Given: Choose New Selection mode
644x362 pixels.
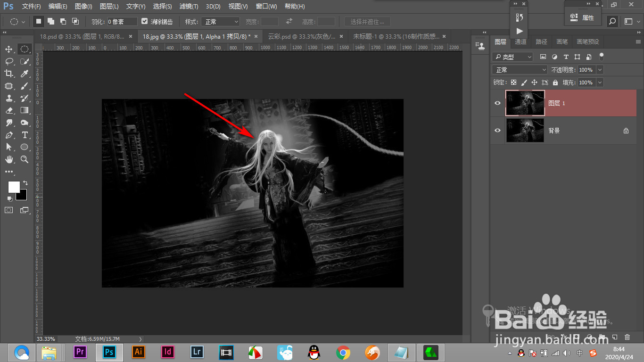Looking at the screenshot, I should (39, 21).
